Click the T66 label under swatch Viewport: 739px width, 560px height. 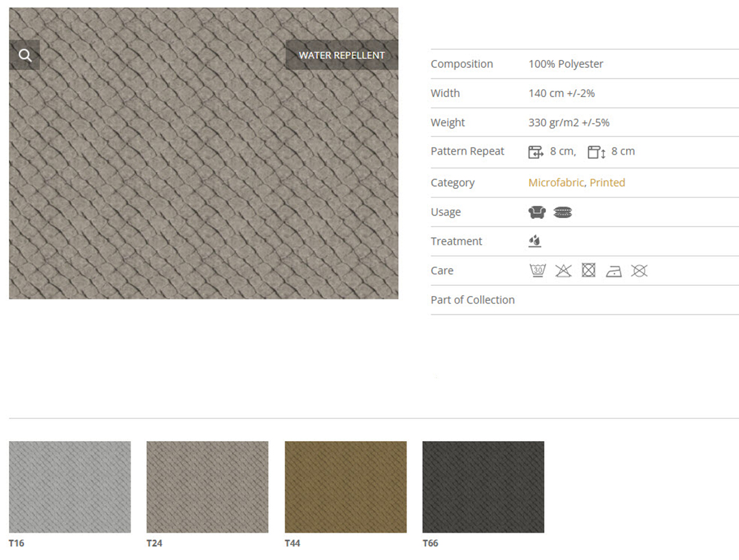tap(430, 544)
